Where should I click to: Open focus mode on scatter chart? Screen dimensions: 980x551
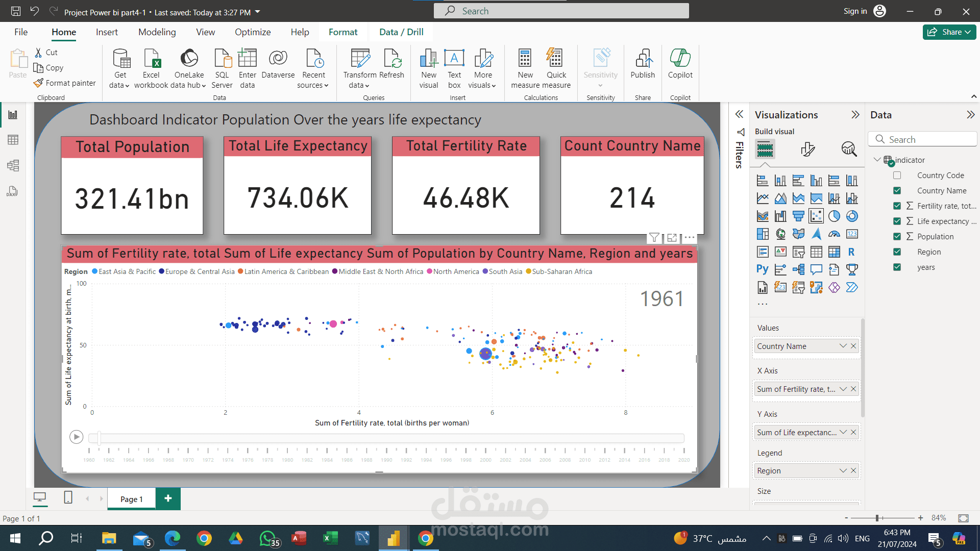click(x=672, y=238)
